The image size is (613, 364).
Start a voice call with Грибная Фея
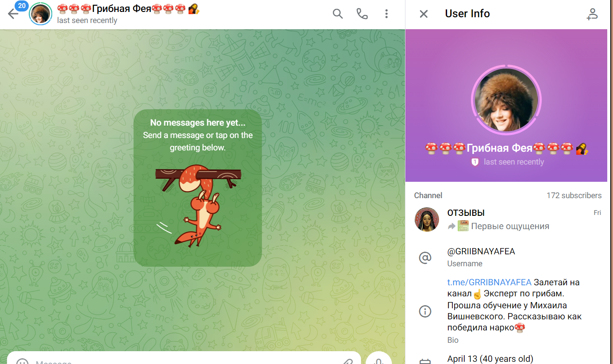point(362,14)
